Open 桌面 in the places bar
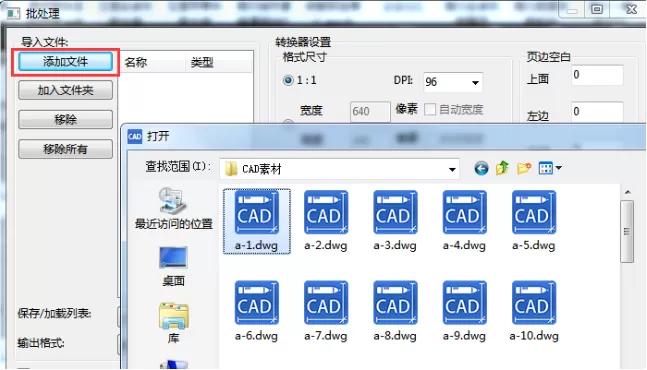Screen dimensions: 647x370 173,266
